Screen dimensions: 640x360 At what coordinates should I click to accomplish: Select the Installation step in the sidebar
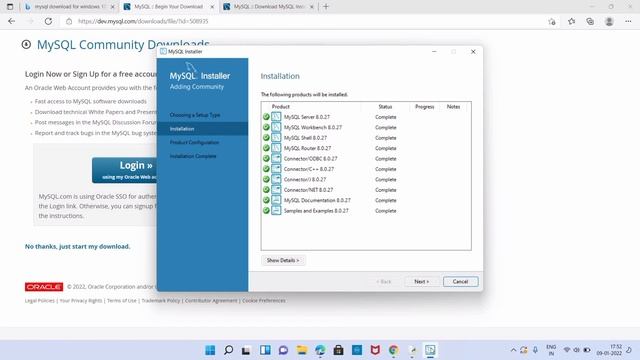click(202, 129)
